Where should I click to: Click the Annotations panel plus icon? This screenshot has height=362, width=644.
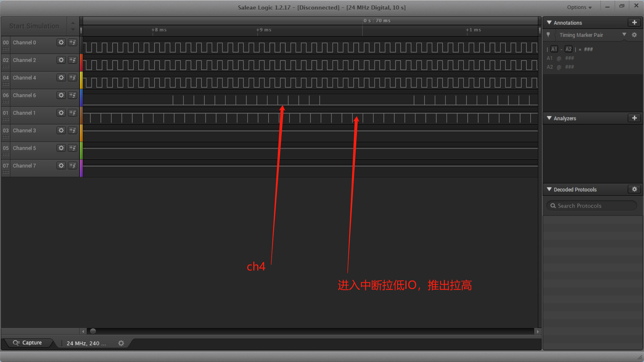coord(634,22)
